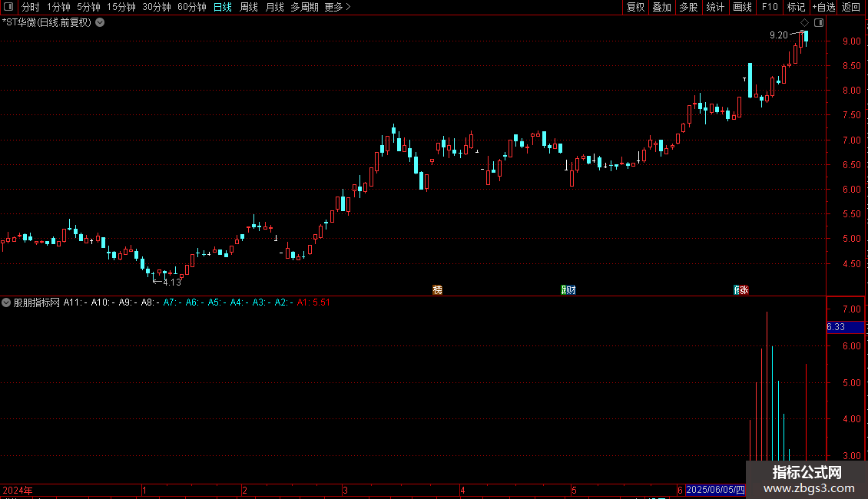Switch to 分时 intraday view
Viewport: 868px width, 499px height.
click(x=31, y=7)
